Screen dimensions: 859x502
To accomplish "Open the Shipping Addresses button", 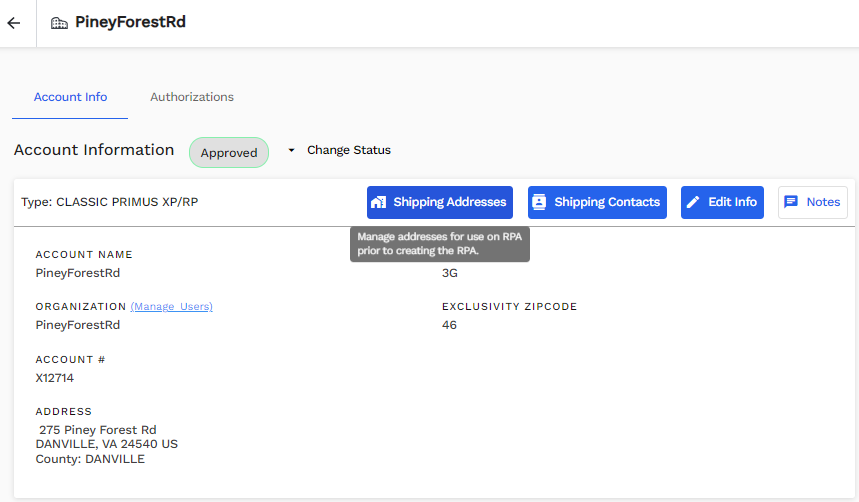I will click(x=440, y=202).
